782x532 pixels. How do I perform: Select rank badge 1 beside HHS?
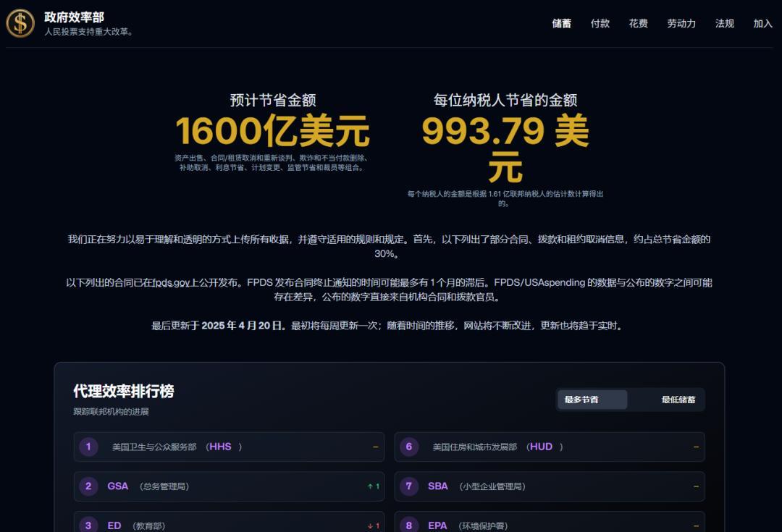point(88,447)
